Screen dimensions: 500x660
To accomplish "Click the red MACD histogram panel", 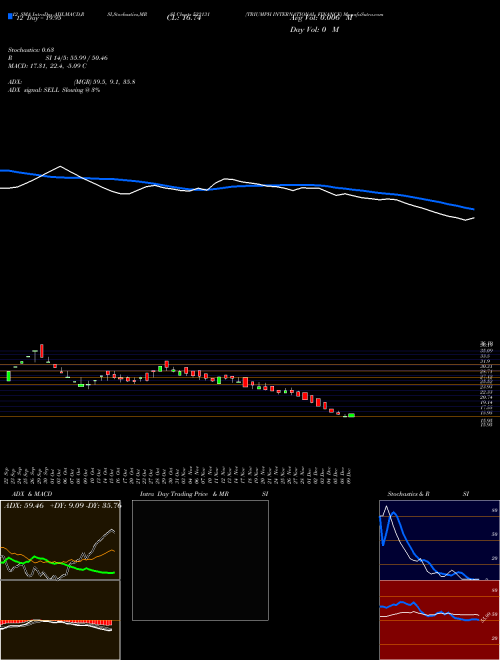I will (x=60, y=620).
